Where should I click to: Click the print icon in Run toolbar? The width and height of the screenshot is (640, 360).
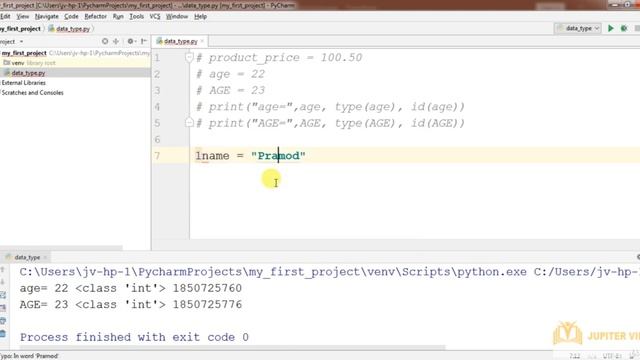2,321
